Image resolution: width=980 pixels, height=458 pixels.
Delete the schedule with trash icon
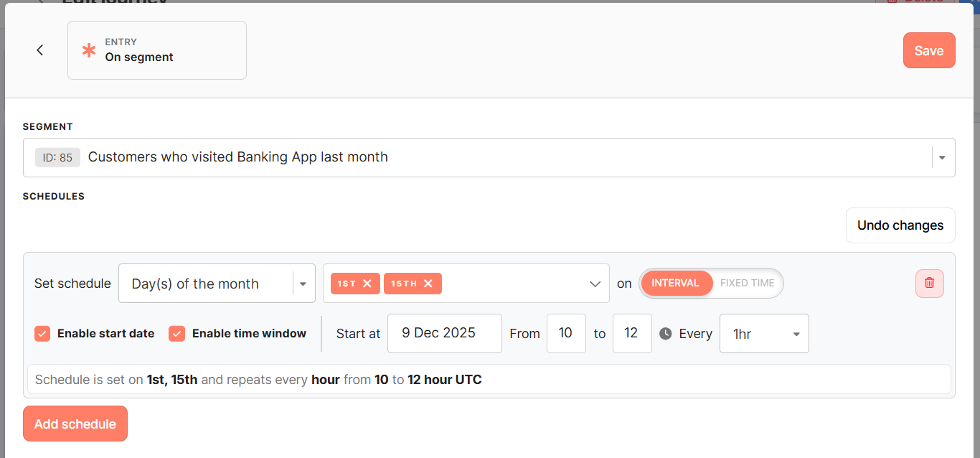929,283
